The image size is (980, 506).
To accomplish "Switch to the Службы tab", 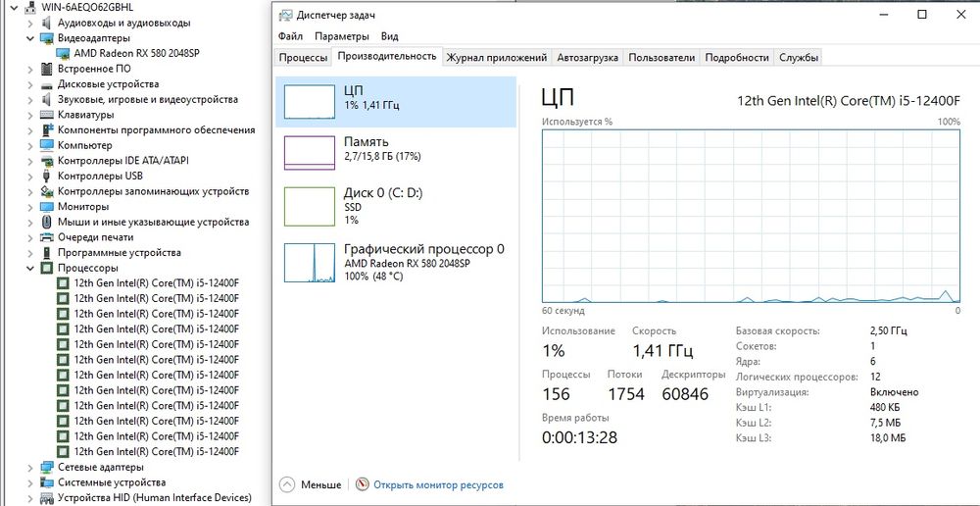I will pos(798,58).
